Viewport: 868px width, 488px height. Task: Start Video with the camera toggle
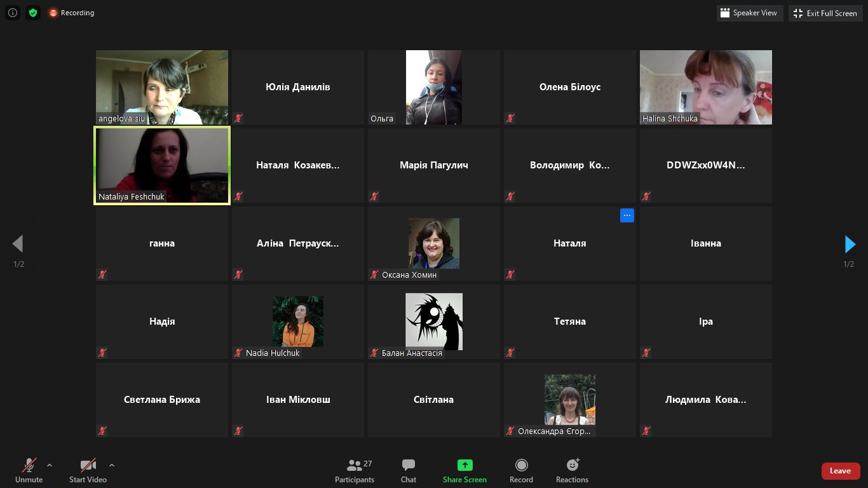[x=88, y=471]
